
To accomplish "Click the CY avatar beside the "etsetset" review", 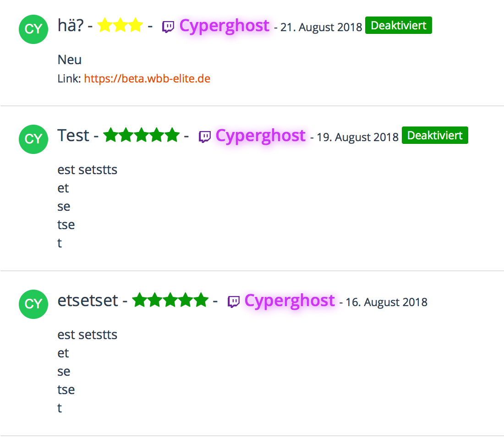I will click(33, 304).
